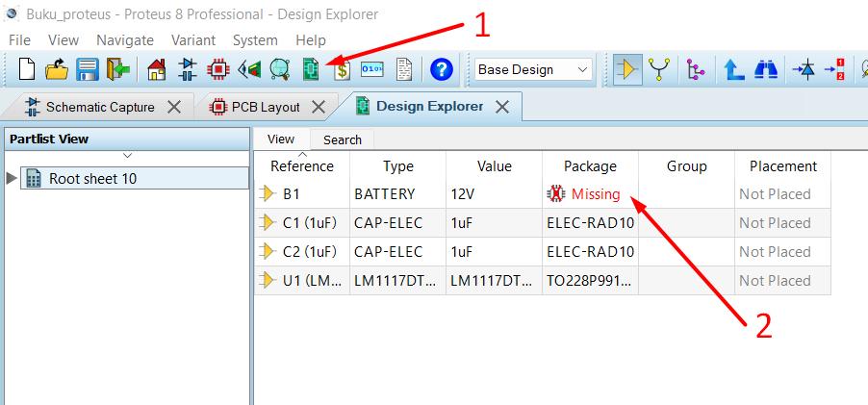
Task: Sort by the Value column header
Action: 495,166
